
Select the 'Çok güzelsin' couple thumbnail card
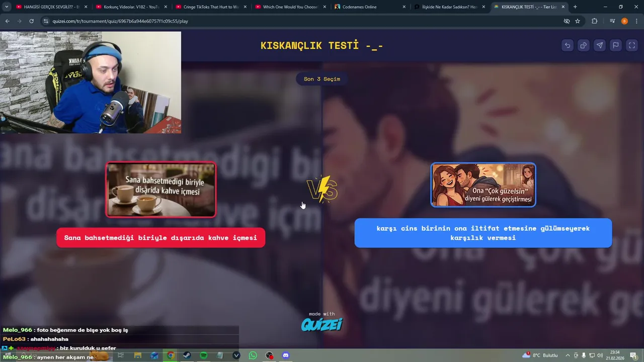(483, 185)
